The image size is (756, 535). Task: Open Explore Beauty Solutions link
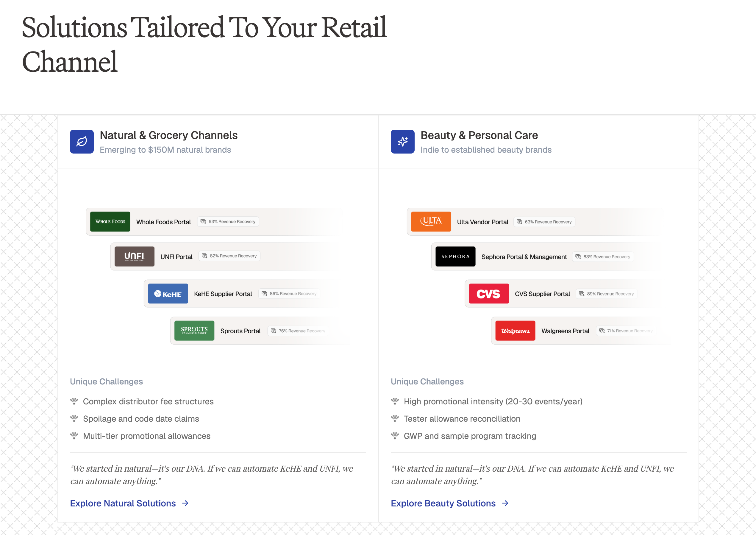pos(443,503)
